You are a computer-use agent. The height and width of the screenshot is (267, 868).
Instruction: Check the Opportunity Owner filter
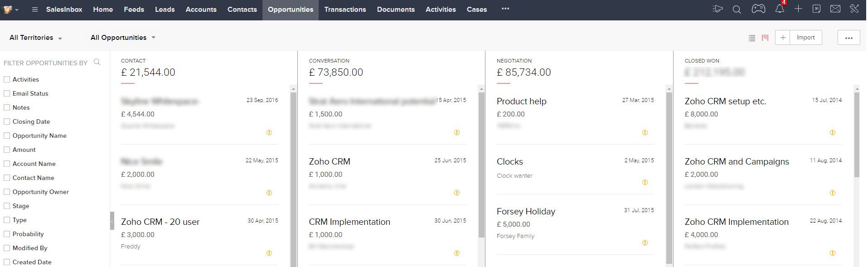[x=7, y=192]
